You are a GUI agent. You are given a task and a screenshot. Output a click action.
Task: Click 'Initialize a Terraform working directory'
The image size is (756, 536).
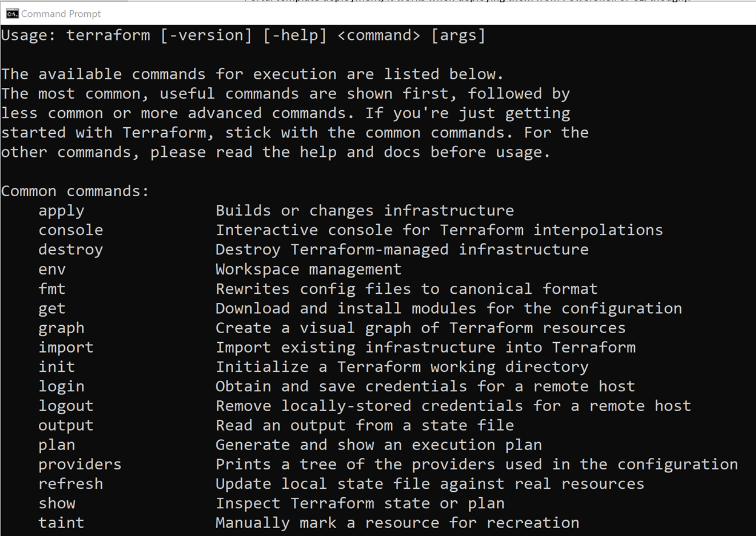tap(402, 367)
